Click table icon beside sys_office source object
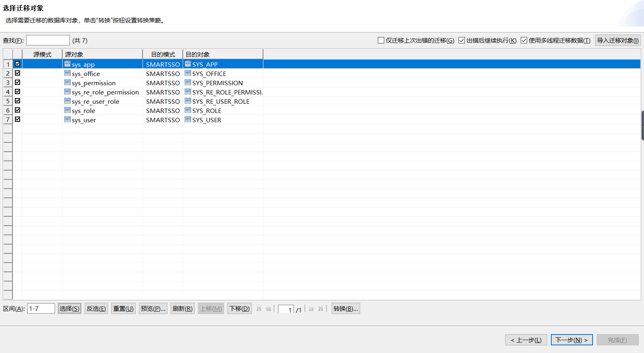Image resolution: width=644 pixels, height=353 pixels. 67,73
